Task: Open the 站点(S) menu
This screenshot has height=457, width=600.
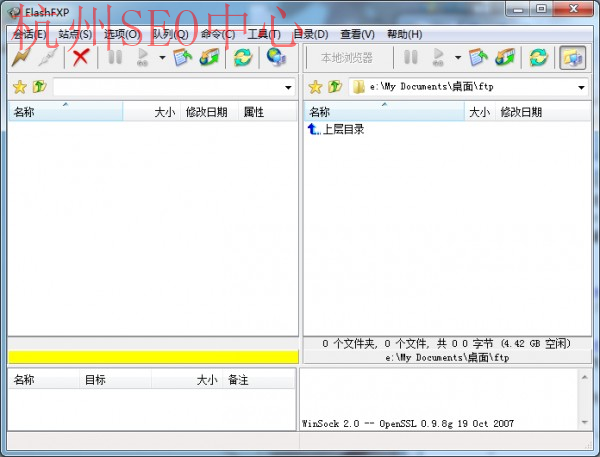Action: [75, 34]
